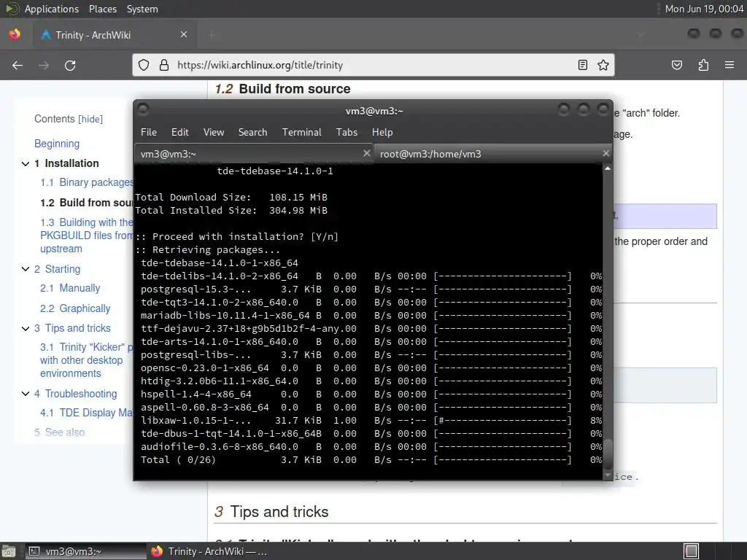Open 1.3 Building with PKGBUILD files link

[x=86, y=236]
